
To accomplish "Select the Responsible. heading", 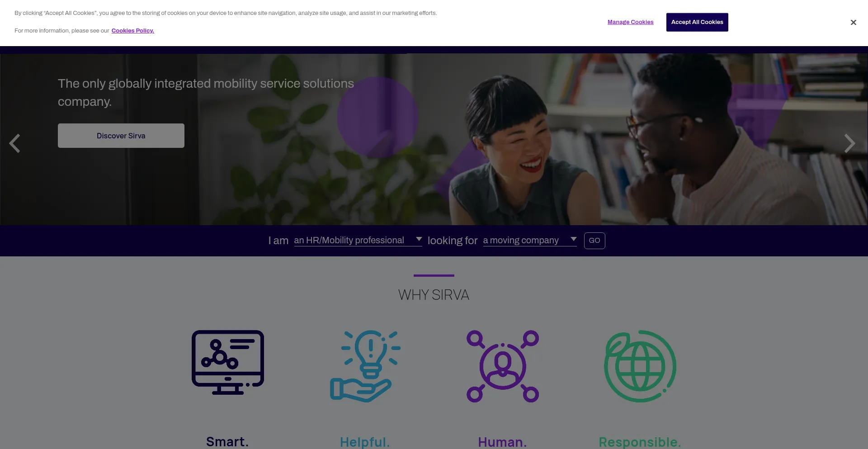I will (640, 442).
